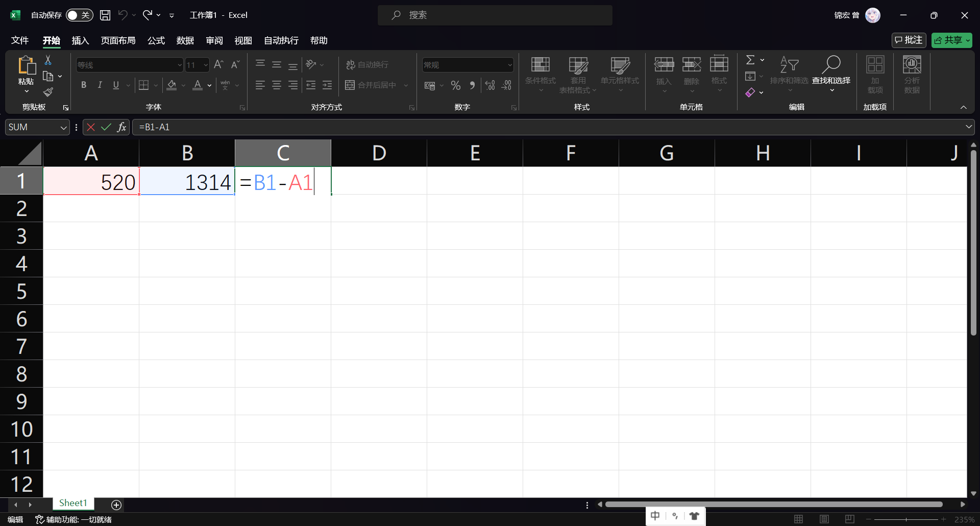Screen dimensions: 980x526
Task: Toggle Bold formatting
Action: [84, 85]
